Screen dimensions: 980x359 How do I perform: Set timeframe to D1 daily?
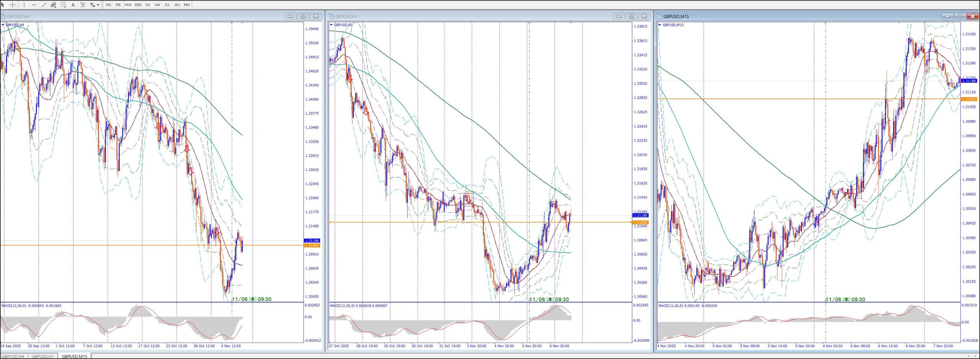coord(167,5)
